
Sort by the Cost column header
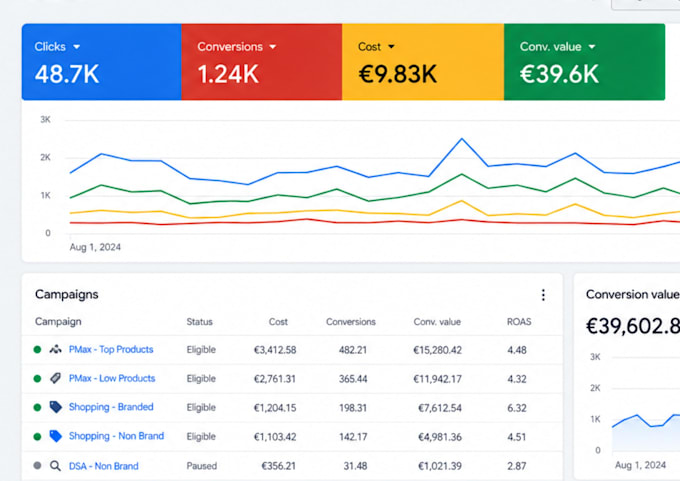click(x=278, y=322)
